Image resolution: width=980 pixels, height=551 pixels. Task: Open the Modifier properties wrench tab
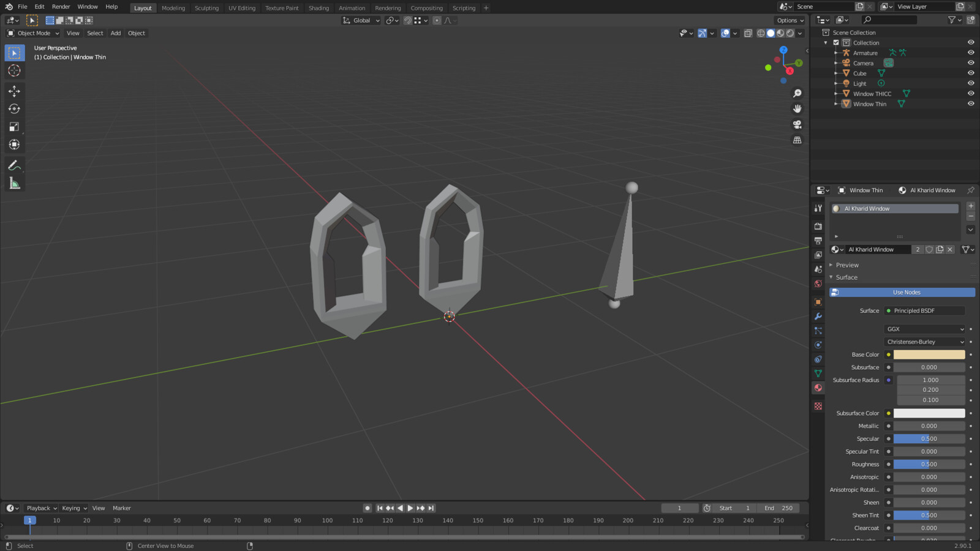pyautogui.click(x=818, y=317)
